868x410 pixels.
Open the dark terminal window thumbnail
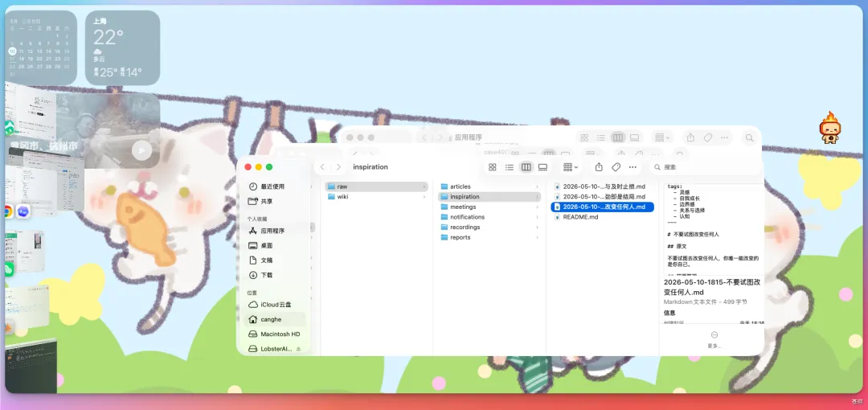(31, 365)
